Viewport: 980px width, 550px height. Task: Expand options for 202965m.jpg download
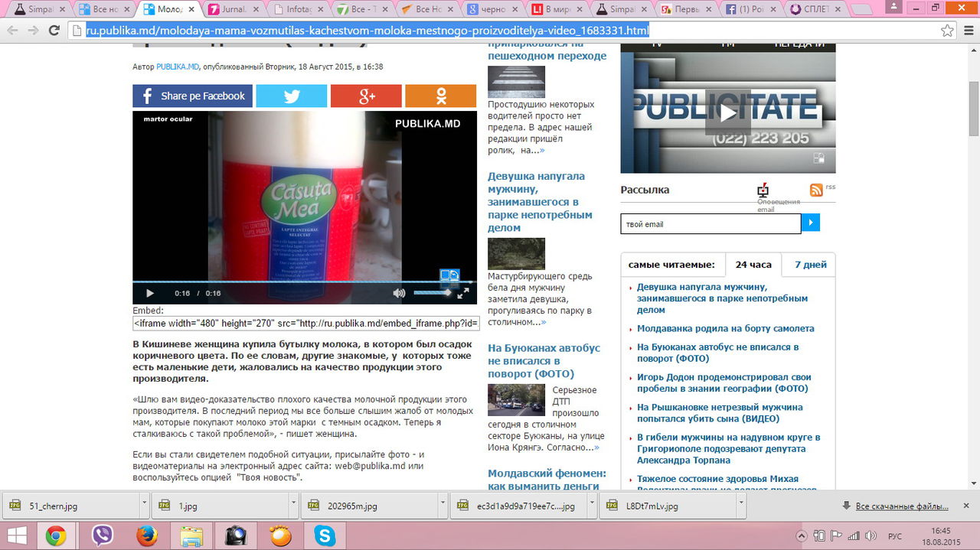443,506
